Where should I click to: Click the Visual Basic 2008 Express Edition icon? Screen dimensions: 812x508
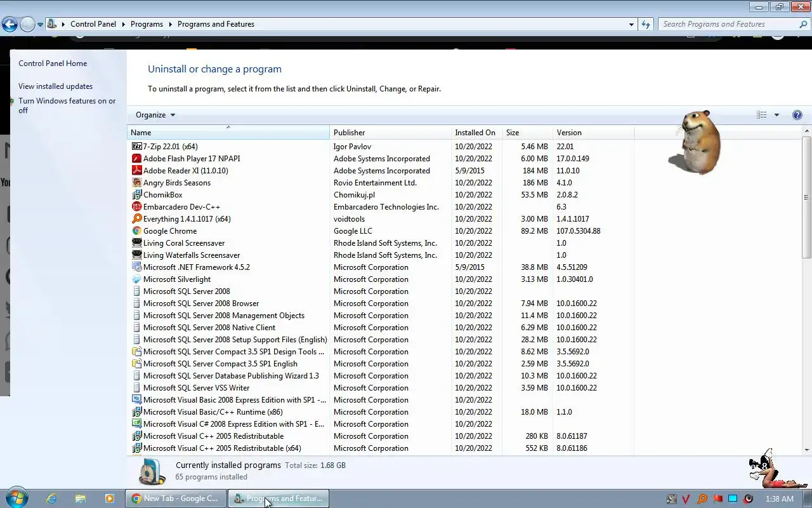(136, 400)
